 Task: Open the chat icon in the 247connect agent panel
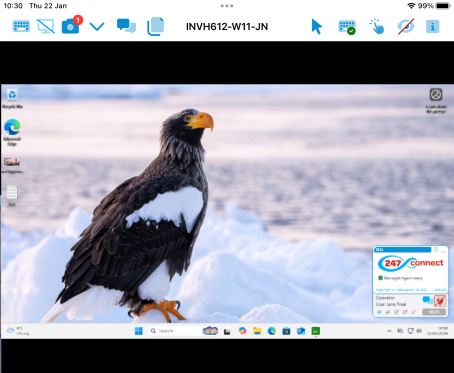coord(427,300)
